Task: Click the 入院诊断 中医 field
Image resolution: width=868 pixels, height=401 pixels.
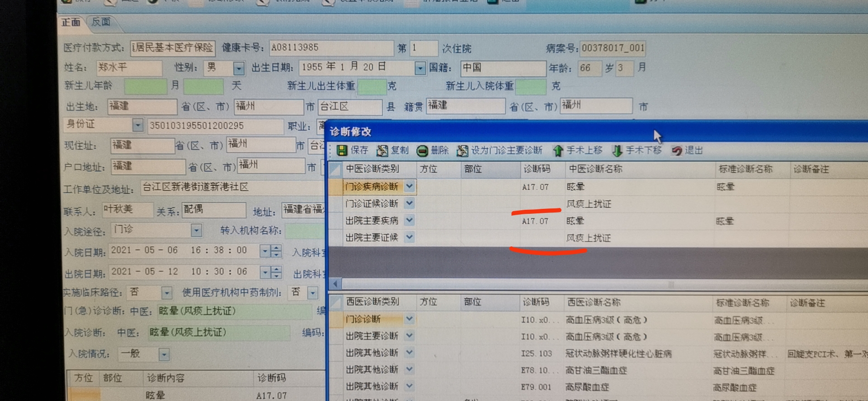Action: click(x=219, y=332)
